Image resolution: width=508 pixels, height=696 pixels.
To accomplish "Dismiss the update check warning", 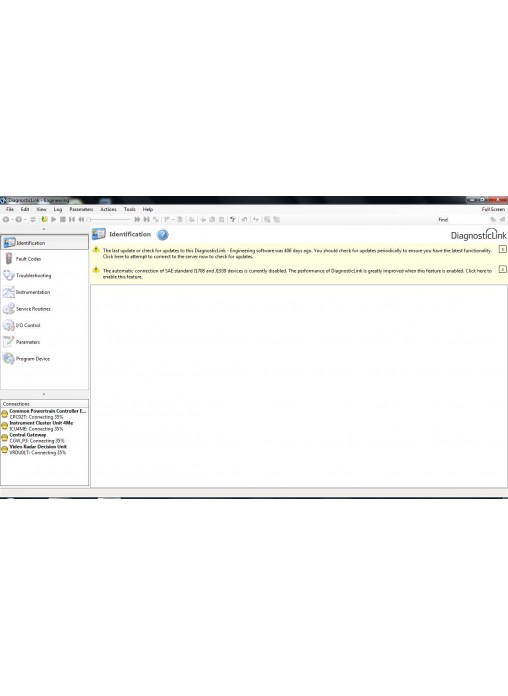I will pos(502,249).
